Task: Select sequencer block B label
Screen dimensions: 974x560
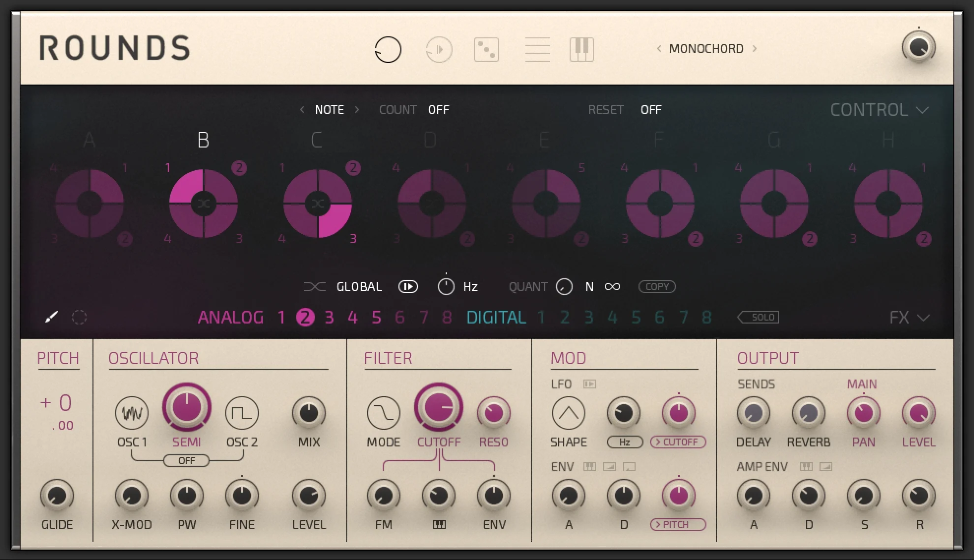Action: coord(203,140)
